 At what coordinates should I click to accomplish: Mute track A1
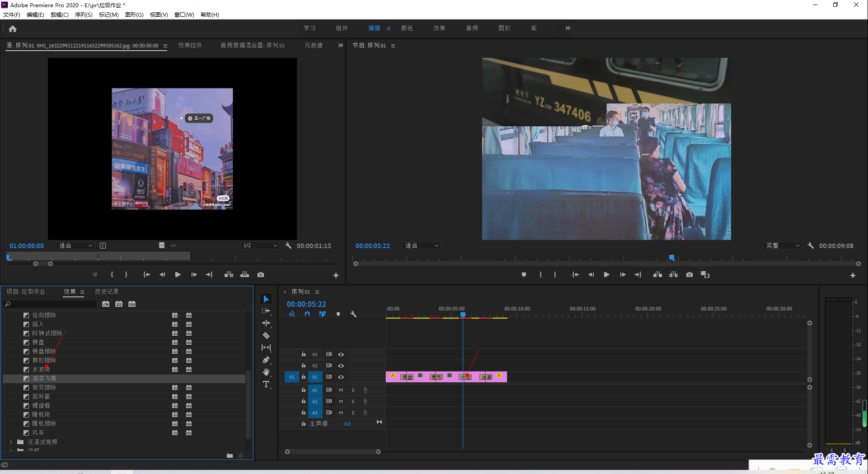point(341,390)
